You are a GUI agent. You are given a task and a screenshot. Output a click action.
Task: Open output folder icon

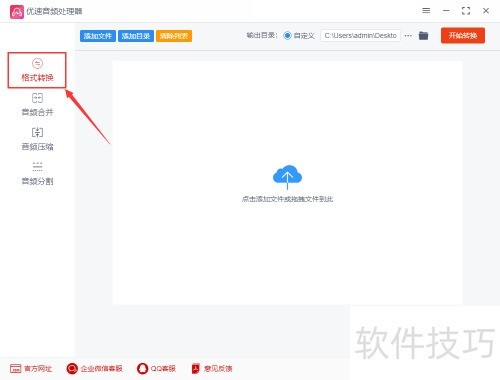pos(423,36)
